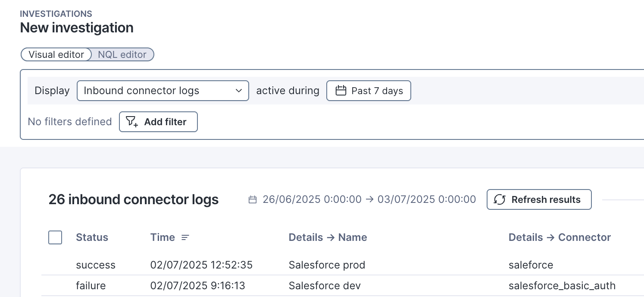Click the calendar icon before the date range
This screenshot has height=297, width=644.
[253, 199]
